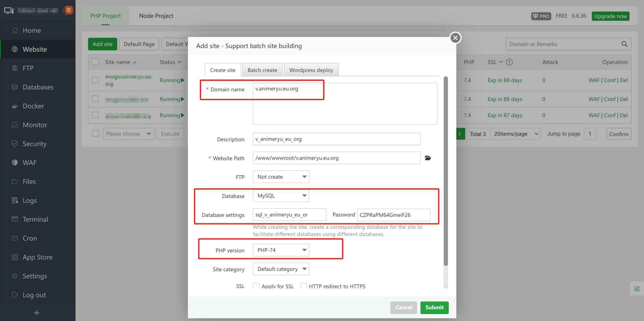Image resolution: width=644 pixels, height=321 pixels.
Task: Toggle the select-all checkbox in the table header
Action: (95, 62)
